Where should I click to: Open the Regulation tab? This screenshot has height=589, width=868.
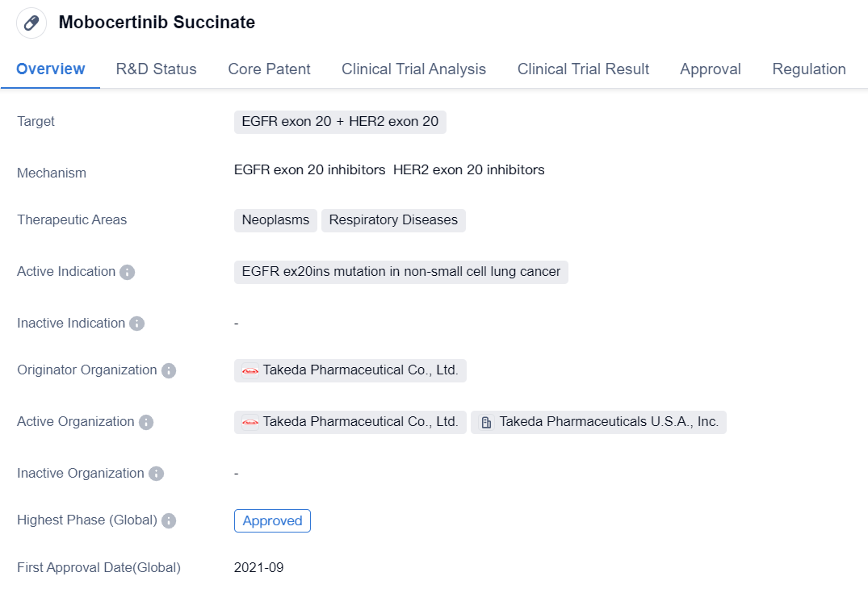pos(808,69)
